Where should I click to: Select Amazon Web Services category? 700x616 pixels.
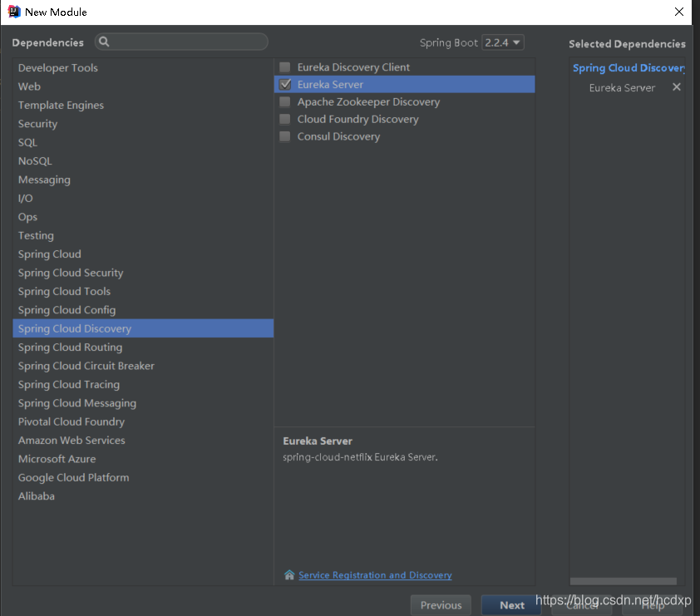[143, 441]
